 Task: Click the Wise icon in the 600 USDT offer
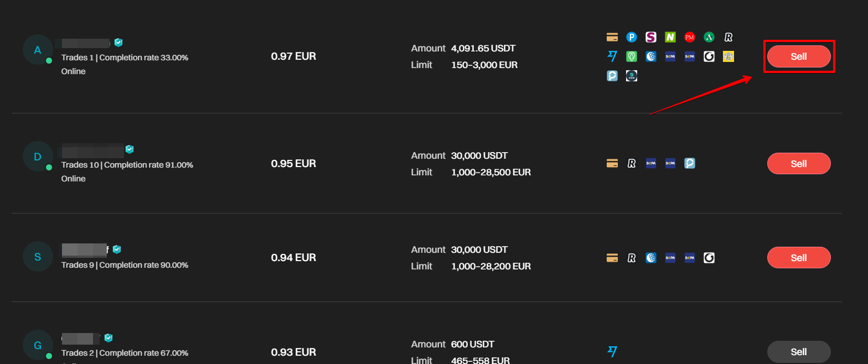pyautogui.click(x=612, y=351)
